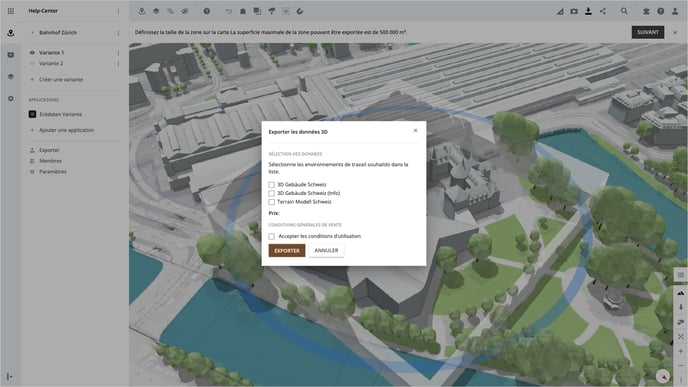Viewport: 688px width, 387px height.
Task: Take a screenshot with camera icon
Action: [574, 11]
